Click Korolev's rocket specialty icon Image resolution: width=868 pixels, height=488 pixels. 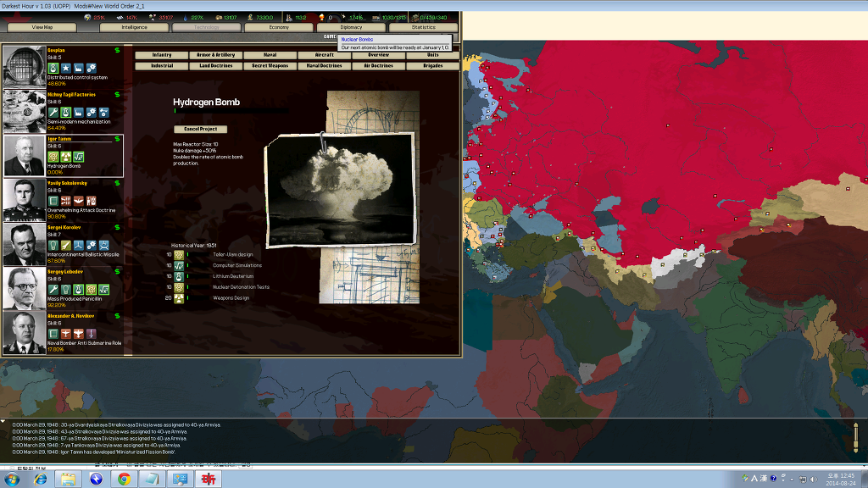tap(66, 245)
